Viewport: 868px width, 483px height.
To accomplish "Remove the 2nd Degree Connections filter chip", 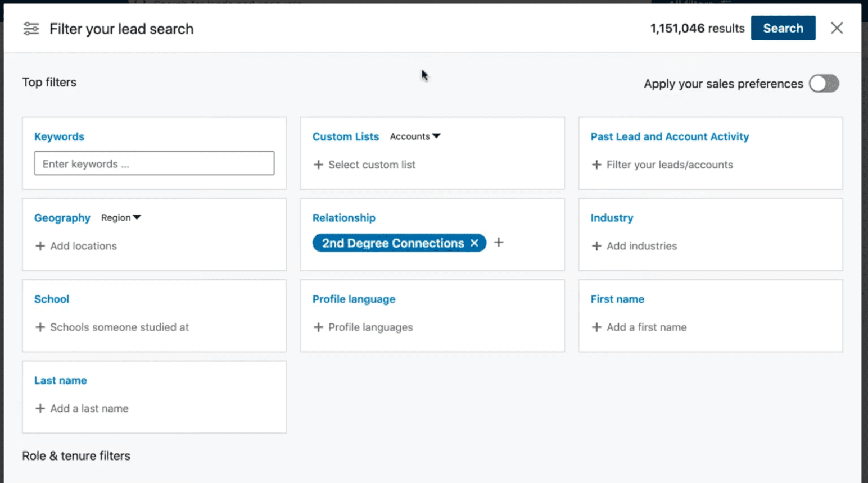I will click(474, 243).
